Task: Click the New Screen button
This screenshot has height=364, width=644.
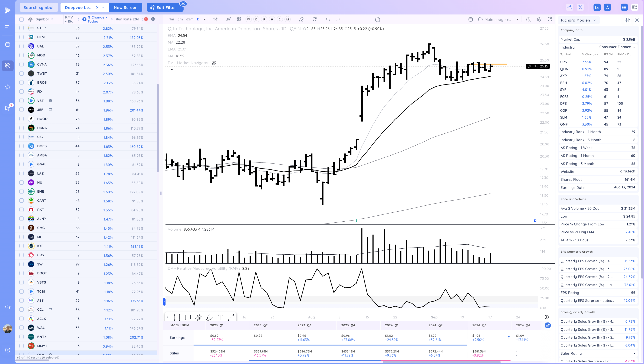Action: coord(126,8)
